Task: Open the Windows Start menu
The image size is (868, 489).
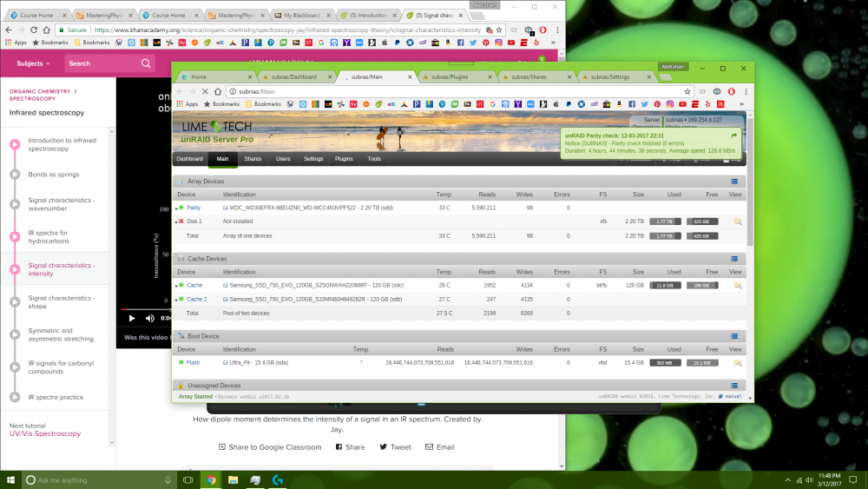Action: click(10, 479)
